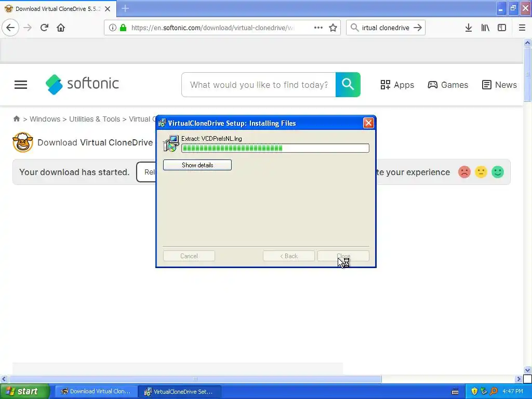Open the Softonic site hamburger menu
Viewport: 532px width, 399px height.
click(21, 85)
